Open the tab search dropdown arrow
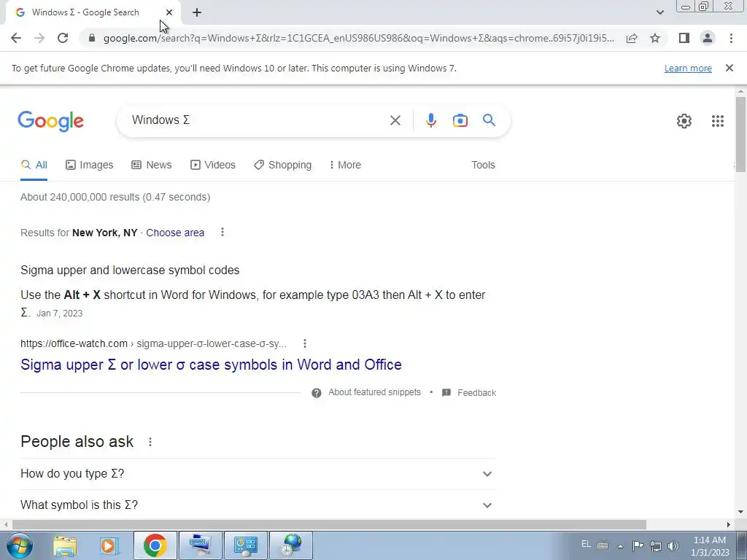747x560 pixels. (659, 12)
